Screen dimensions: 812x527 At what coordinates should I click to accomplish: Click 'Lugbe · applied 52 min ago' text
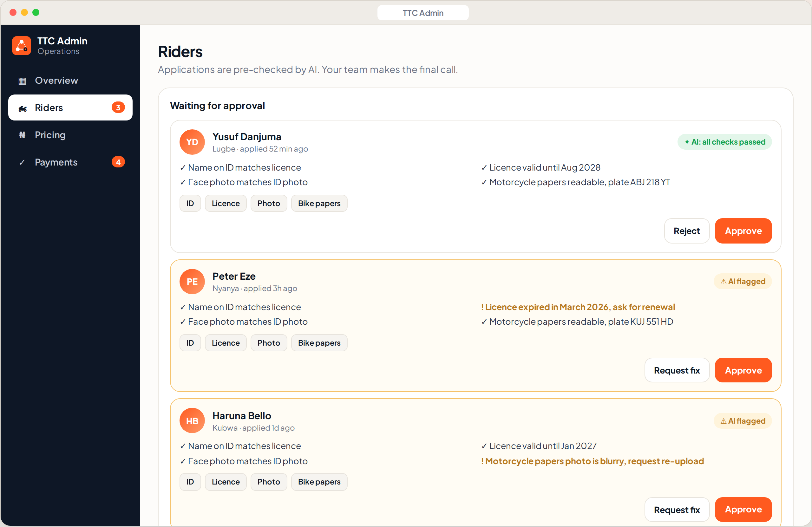pos(260,149)
